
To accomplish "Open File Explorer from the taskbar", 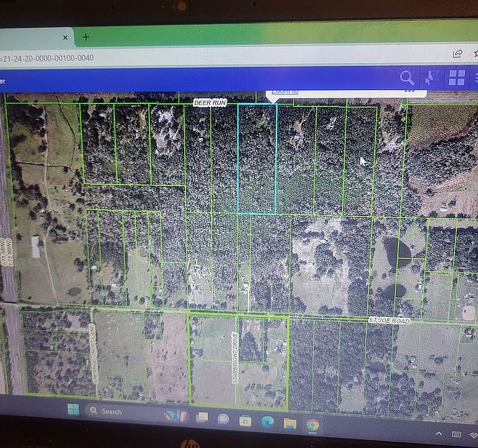I will tap(289, 423).
